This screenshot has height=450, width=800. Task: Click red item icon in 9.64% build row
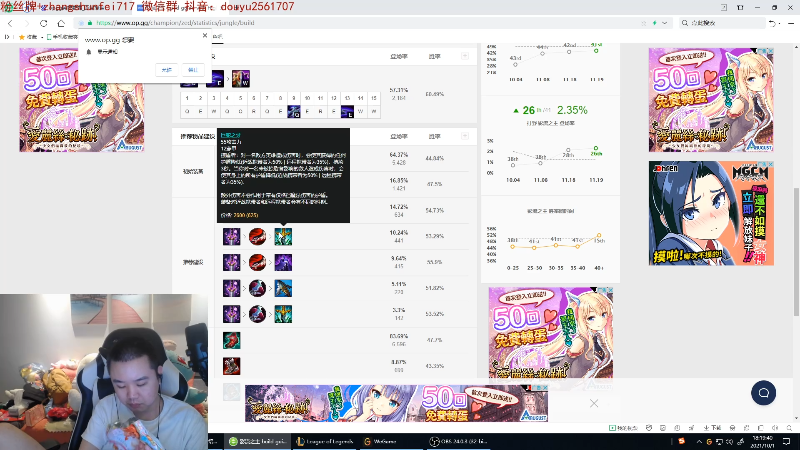[x=257, y=262]
